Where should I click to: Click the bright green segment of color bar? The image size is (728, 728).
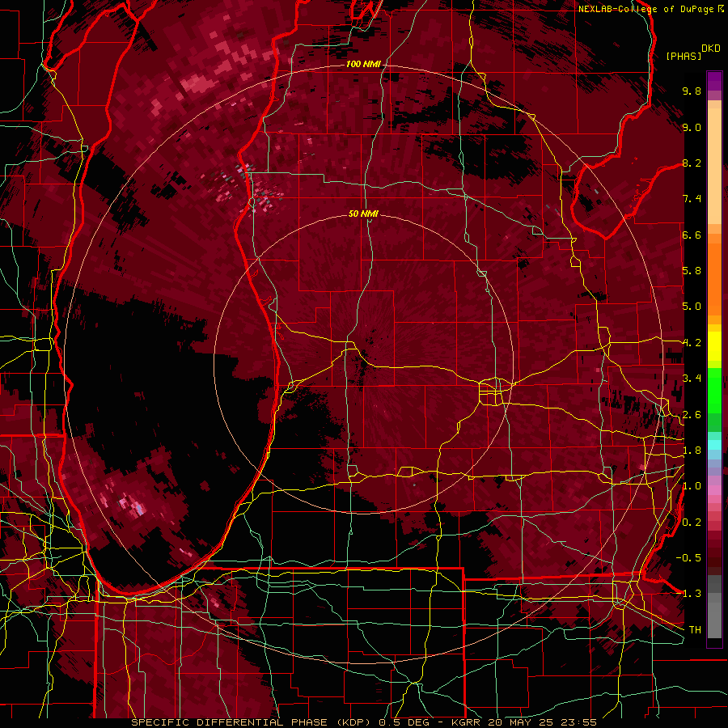(714, 390)
